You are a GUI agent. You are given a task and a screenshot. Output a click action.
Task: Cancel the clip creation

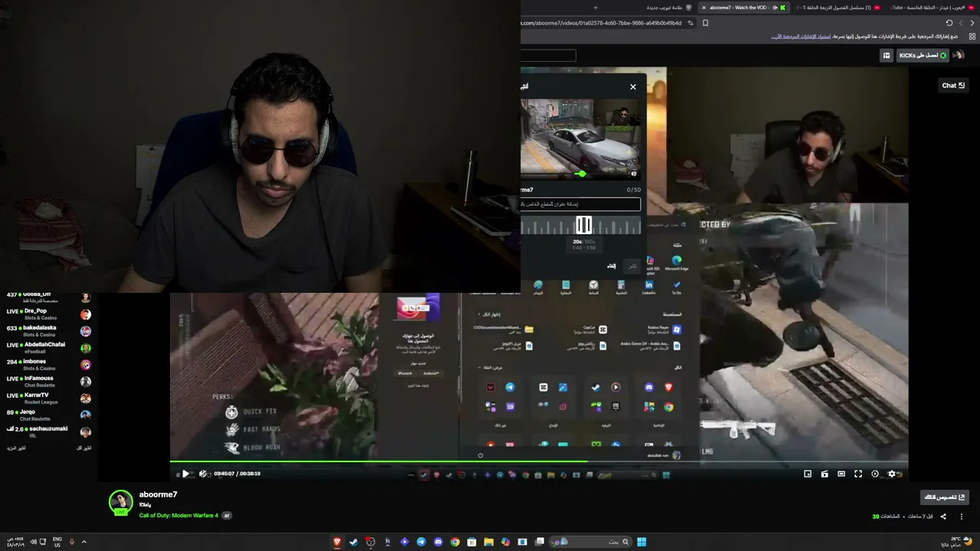611,266
